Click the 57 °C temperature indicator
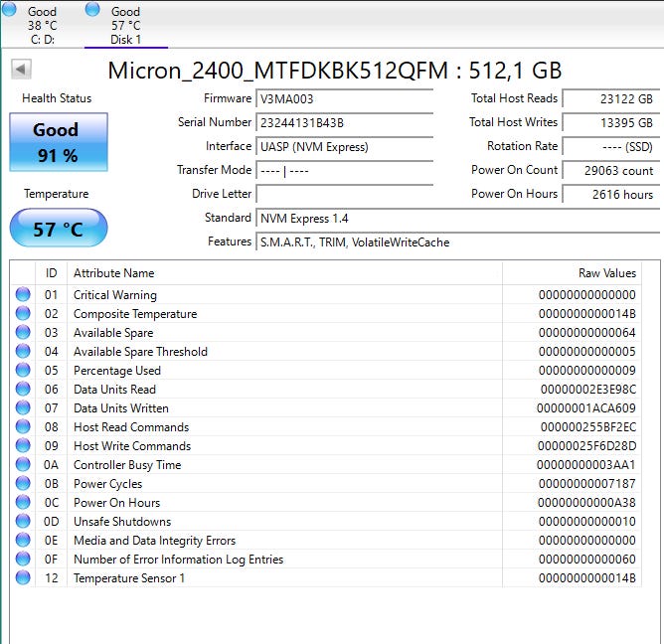Viewport: 664px width, 644px height. [x=59, y=229]
